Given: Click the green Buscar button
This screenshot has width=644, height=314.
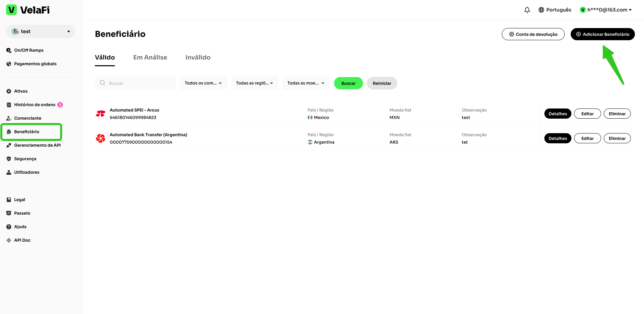Looking at the screenshot, I should (348, 83).
